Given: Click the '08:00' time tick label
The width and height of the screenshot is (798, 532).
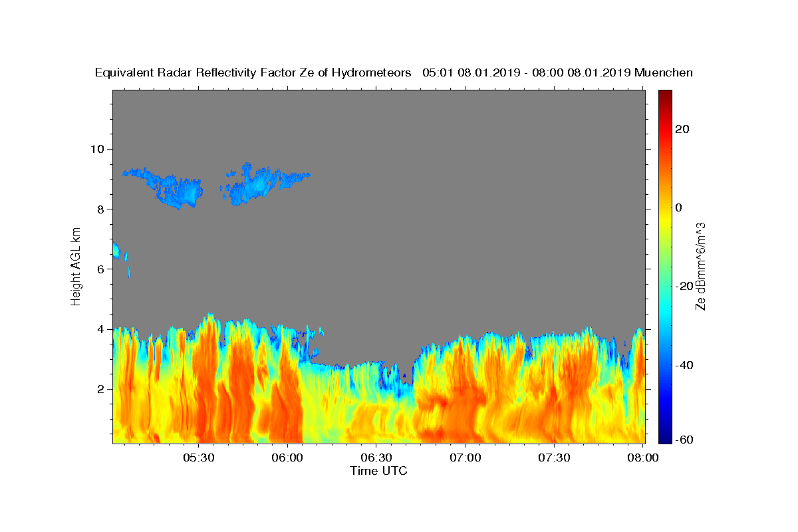Looking at the screenshot, I should pos(642,458).
